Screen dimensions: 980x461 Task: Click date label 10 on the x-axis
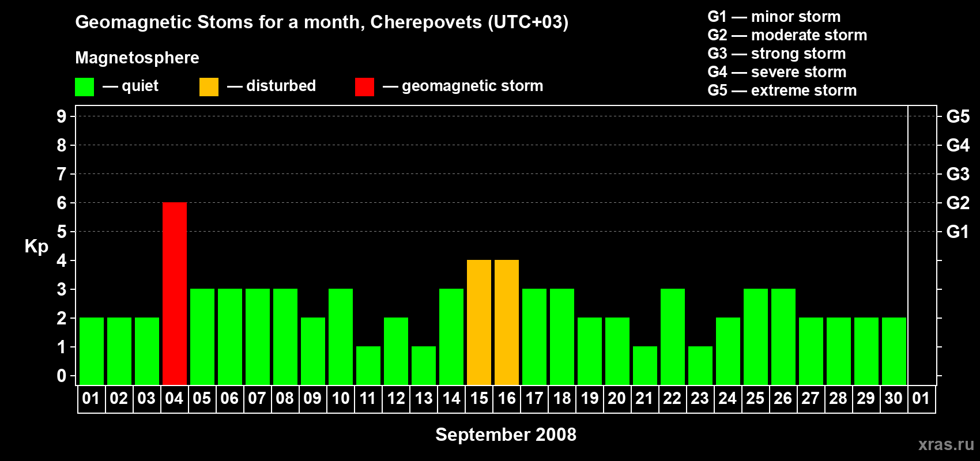(341, 399)
